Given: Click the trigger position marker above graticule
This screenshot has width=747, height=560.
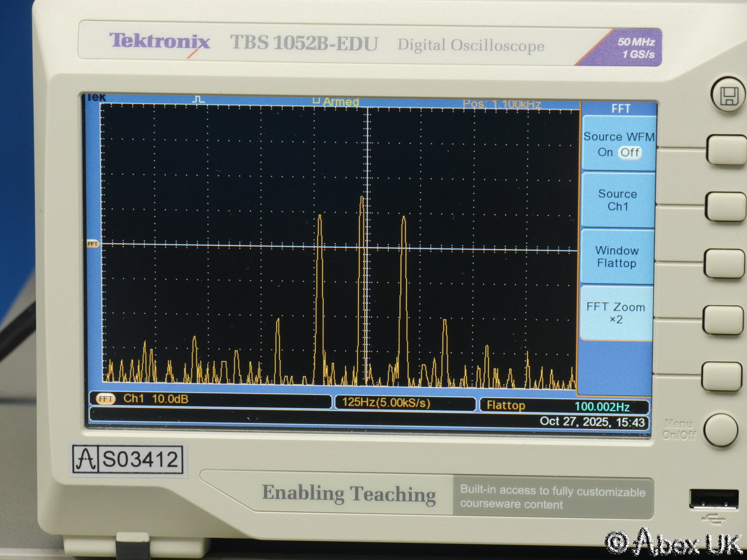Looking at the screenshot, I should pos(198,100).
